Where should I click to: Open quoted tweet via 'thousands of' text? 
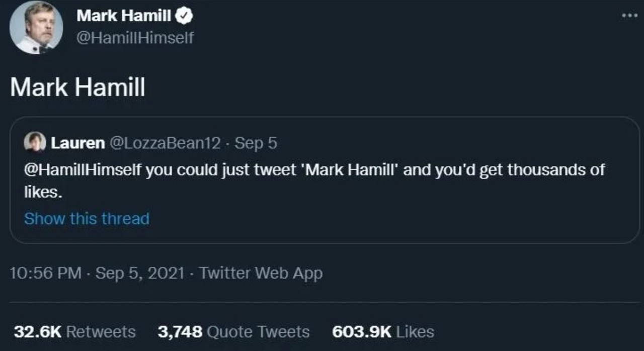click(x=555, y=170)
